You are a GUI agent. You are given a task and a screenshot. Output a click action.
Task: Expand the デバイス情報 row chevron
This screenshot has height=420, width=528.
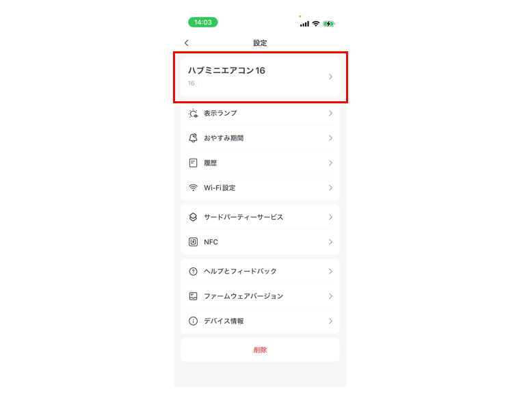coord(330,321)
